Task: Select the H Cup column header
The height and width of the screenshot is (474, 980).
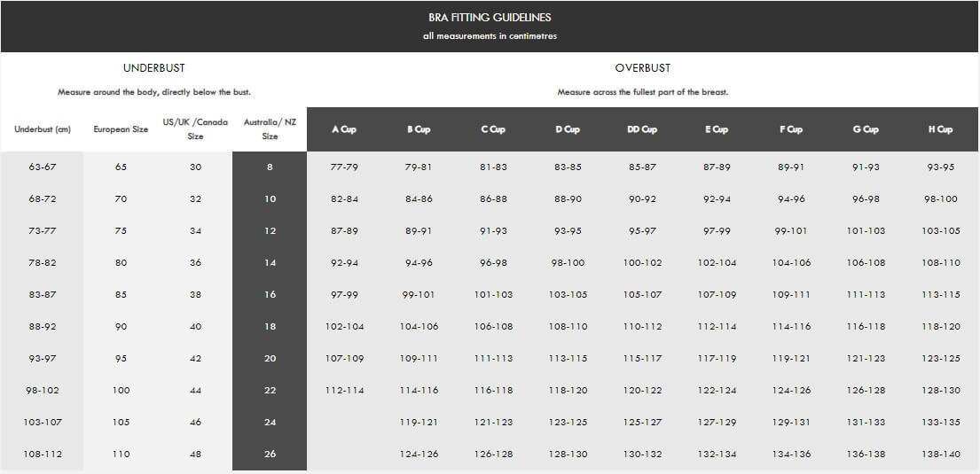Action: [940, 129]
